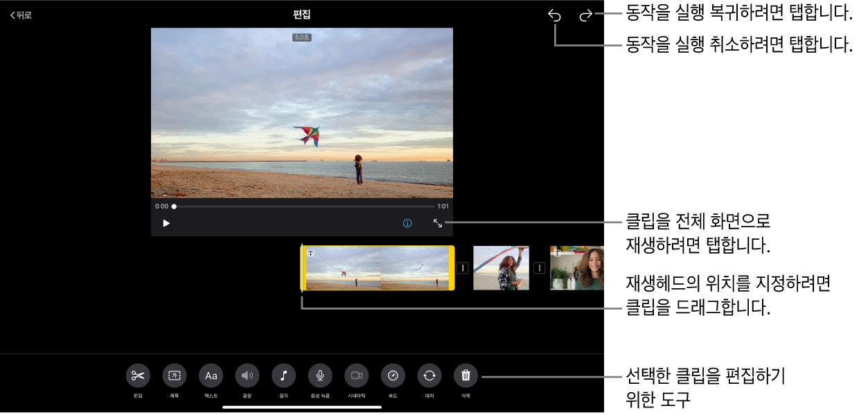Expand clip to full screen
The height and width of the screenshot is (415, 868).
[x=438, y=223]
